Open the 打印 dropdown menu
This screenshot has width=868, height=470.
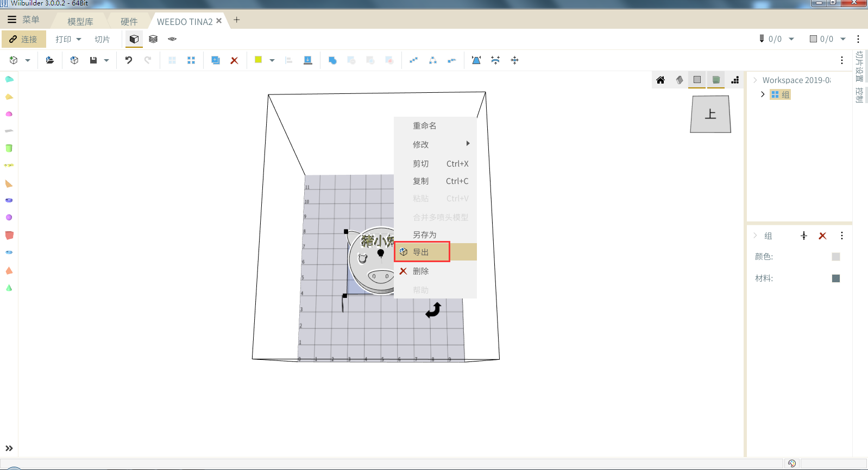(68, 39)
